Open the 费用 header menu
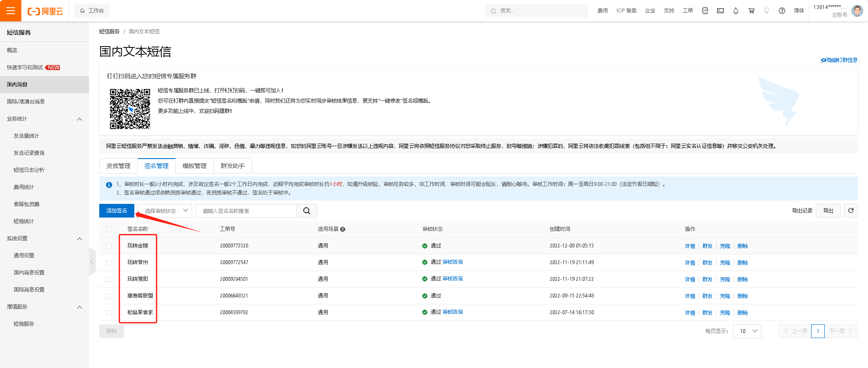 [603, 11]
